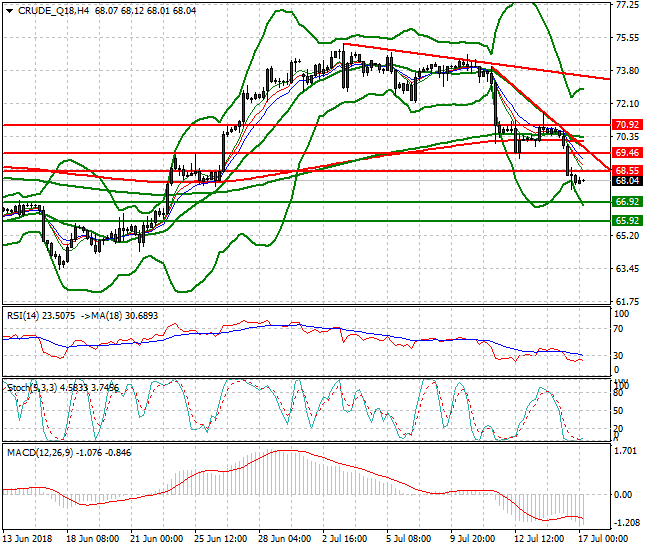Click the 25 Jun 12:00 time label
This screenshot has width=650, height=550.
point(221,539)
